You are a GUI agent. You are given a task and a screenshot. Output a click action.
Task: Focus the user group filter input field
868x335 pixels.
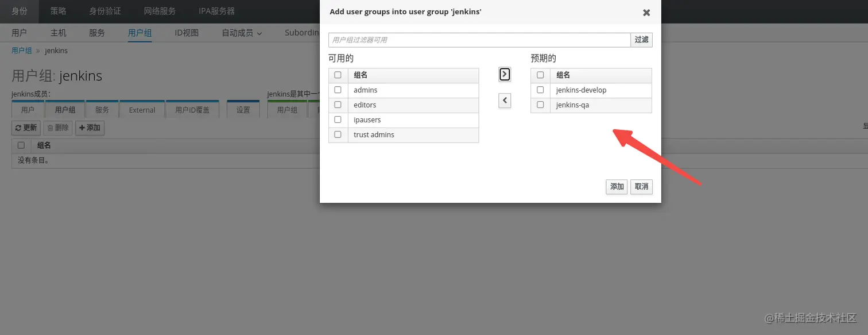point(479,40)
